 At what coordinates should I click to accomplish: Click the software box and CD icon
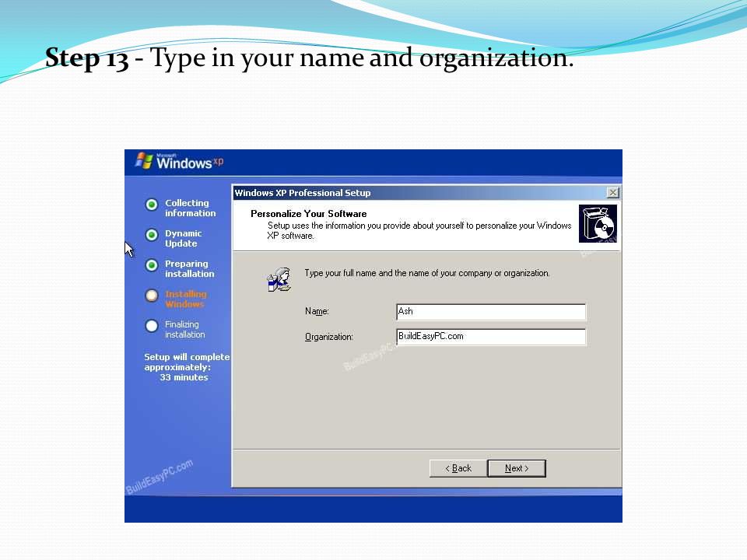[598, 224]
